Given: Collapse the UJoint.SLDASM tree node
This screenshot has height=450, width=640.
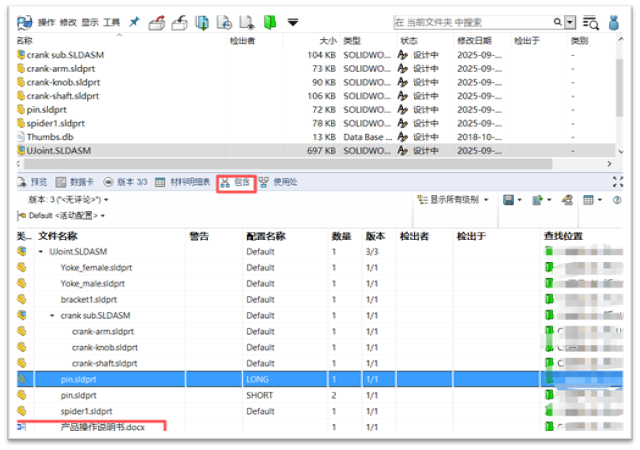Looking at the screenshot, I should [x=41, y=251].
